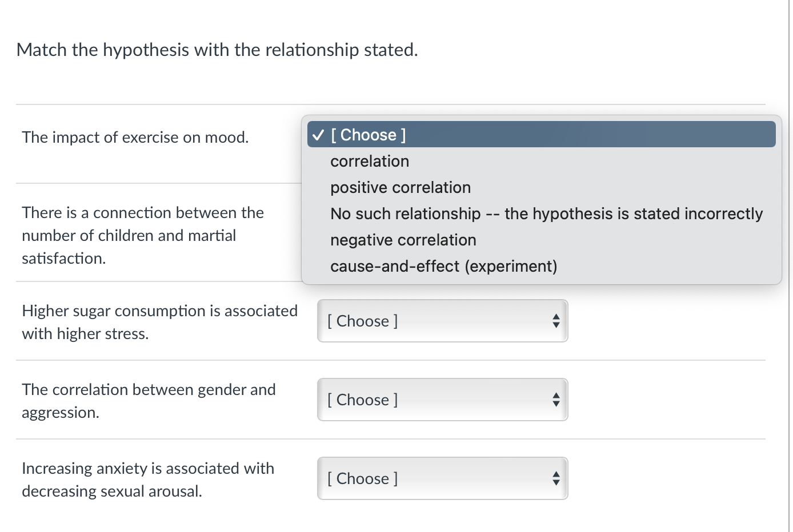Image resolution: width=793 pixels, height=532 pixels.
Task: Click the exercise and mood hypothesis text
Action: coord(135,137)
